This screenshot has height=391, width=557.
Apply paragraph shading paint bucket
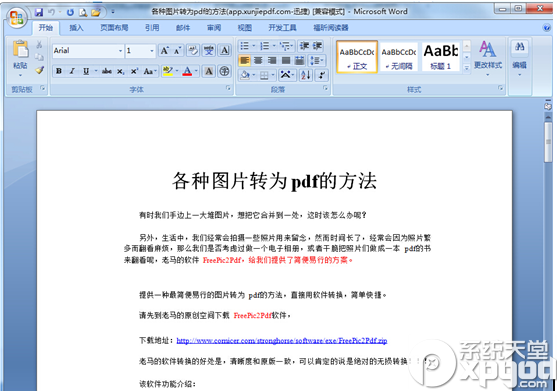pyautogui.click(x=245, y=75)
